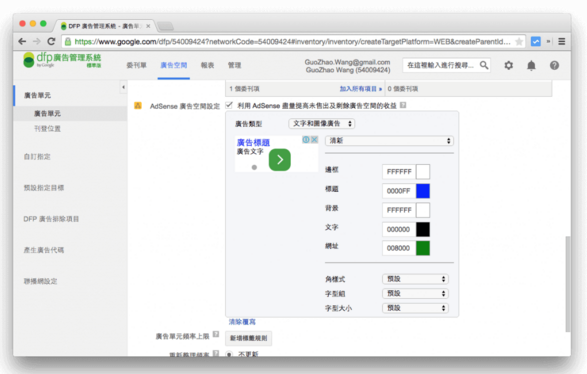Click the page vertical scrollbar
587x374 pixels.
(x=568, y=283)
